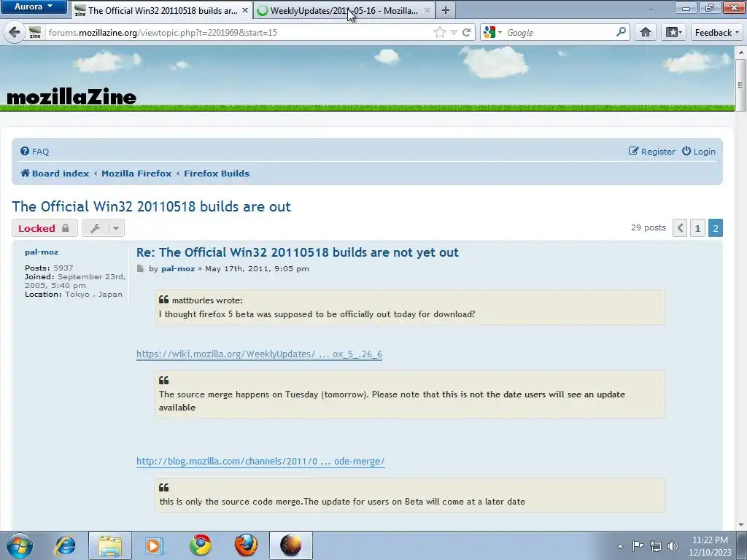This screenshot has height=560, width=747.
Task: Open the volume speaker tray icon
Action: (x=673, y=545)
